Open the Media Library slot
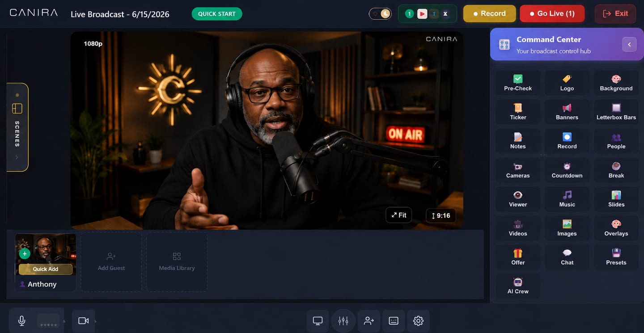 point(177,261)
